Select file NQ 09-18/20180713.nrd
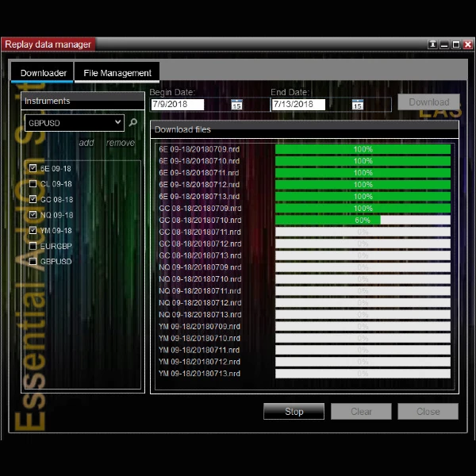Viewport: 476px width, 476px height. pos(200,314)
